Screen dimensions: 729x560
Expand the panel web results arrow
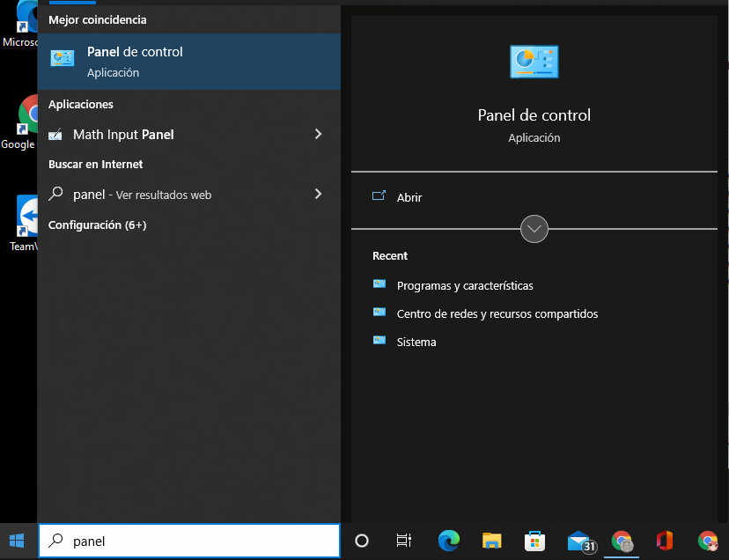click(x=318, y=194)
